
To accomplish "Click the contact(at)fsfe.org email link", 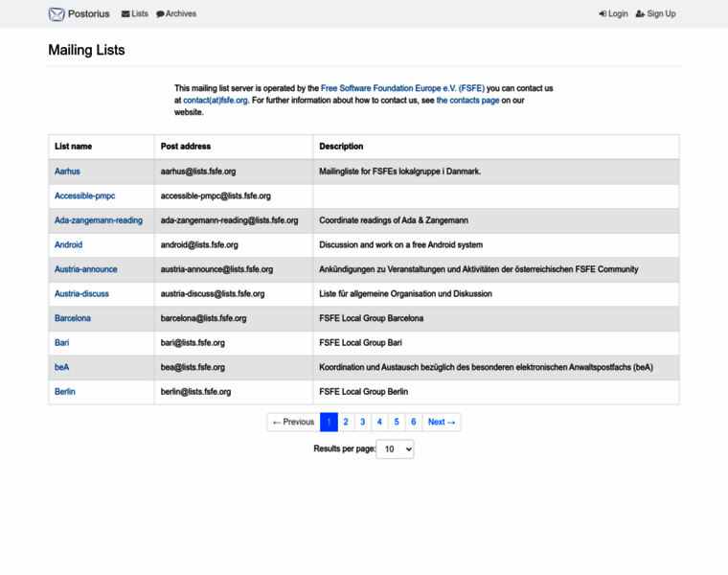I will [x=216, y=101].
